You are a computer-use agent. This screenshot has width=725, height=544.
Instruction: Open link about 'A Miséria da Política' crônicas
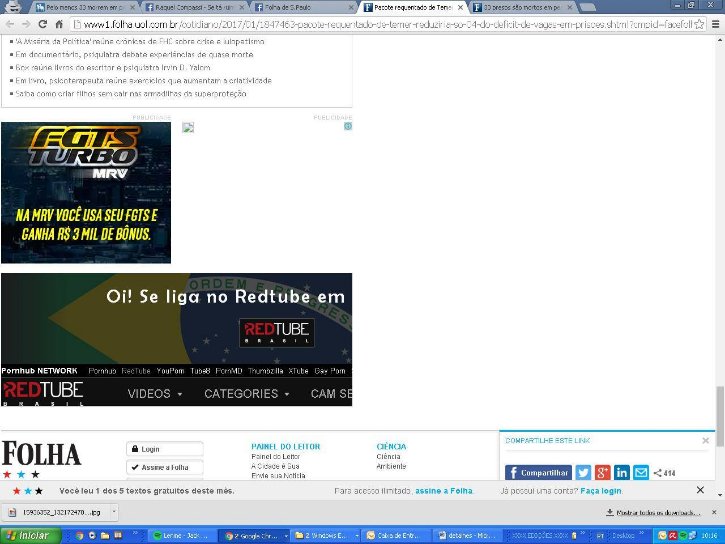click(140, 42)
